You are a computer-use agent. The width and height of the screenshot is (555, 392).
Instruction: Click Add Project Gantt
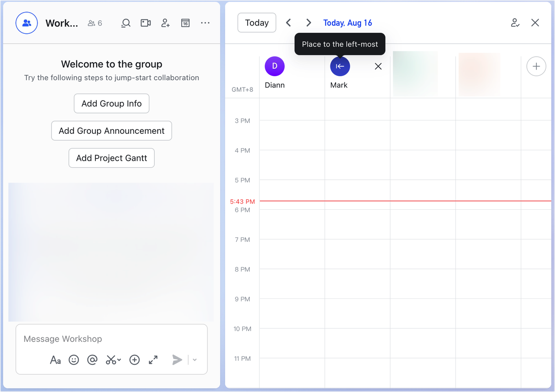coord(111,158)
